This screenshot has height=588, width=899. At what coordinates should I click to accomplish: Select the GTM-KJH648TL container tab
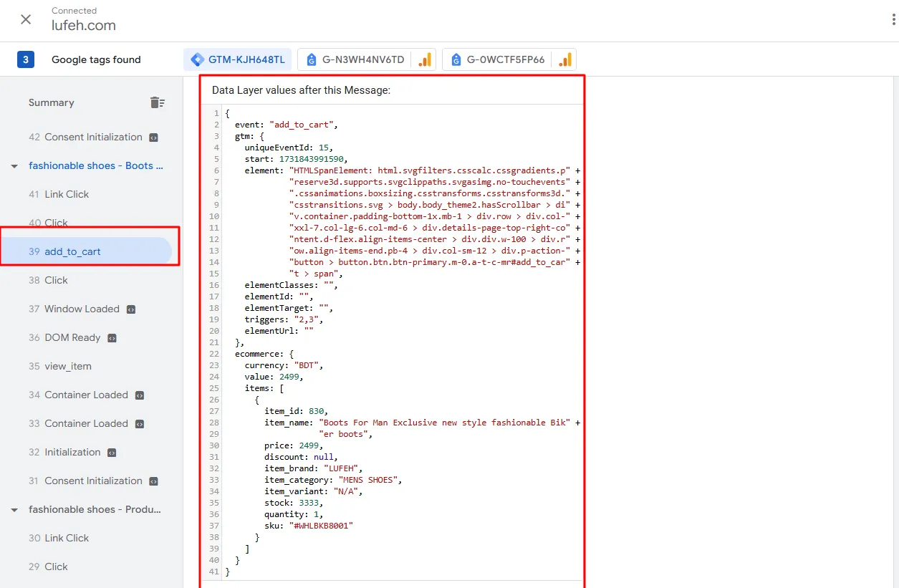point(238,59)
